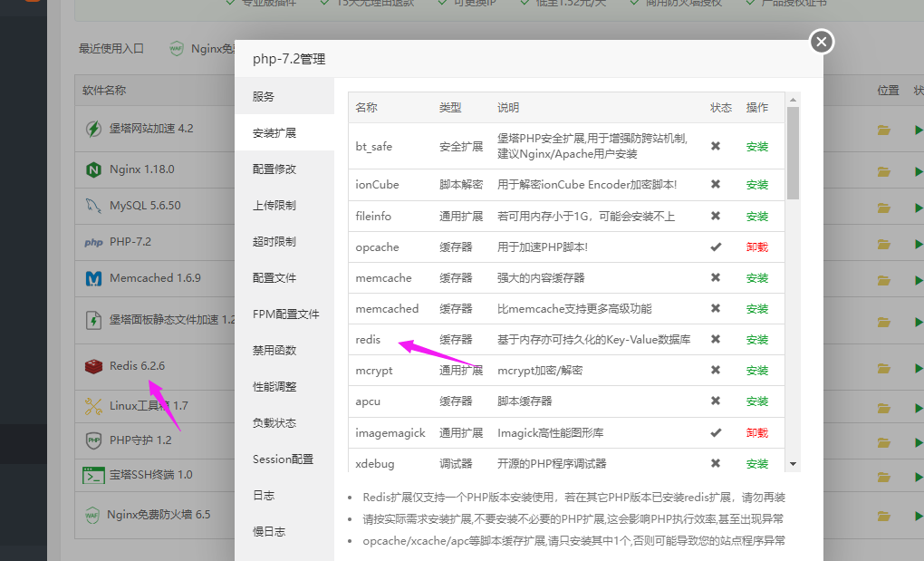The image size is (924, 561).
Task: Click the Nginx免费防火墙 6.5 WAF icon
Action: coord(91,515)
